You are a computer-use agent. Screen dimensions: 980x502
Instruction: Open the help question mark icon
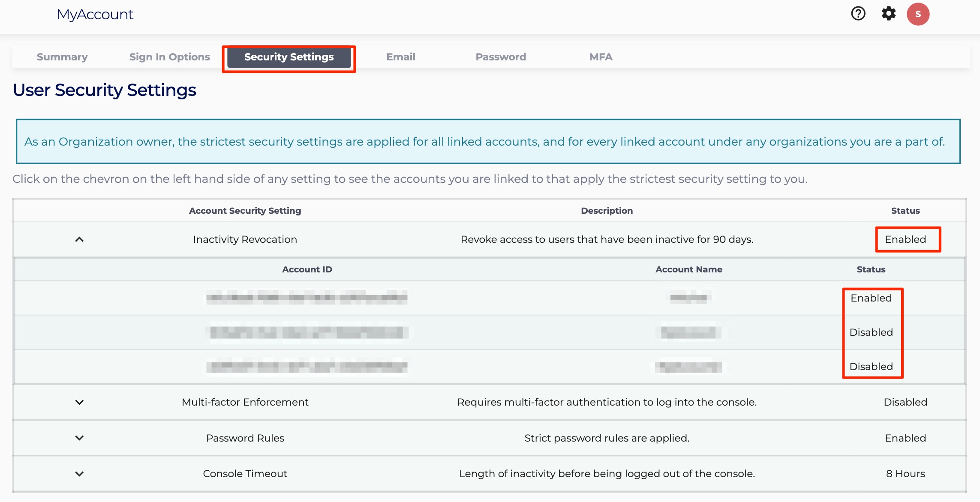[858, 14]
